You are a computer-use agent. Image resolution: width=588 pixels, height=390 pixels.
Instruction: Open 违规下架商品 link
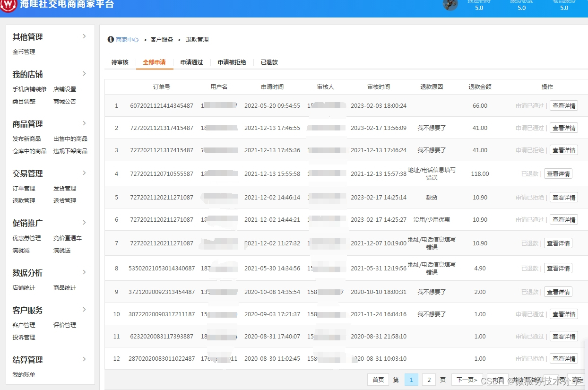coord(70,151)
